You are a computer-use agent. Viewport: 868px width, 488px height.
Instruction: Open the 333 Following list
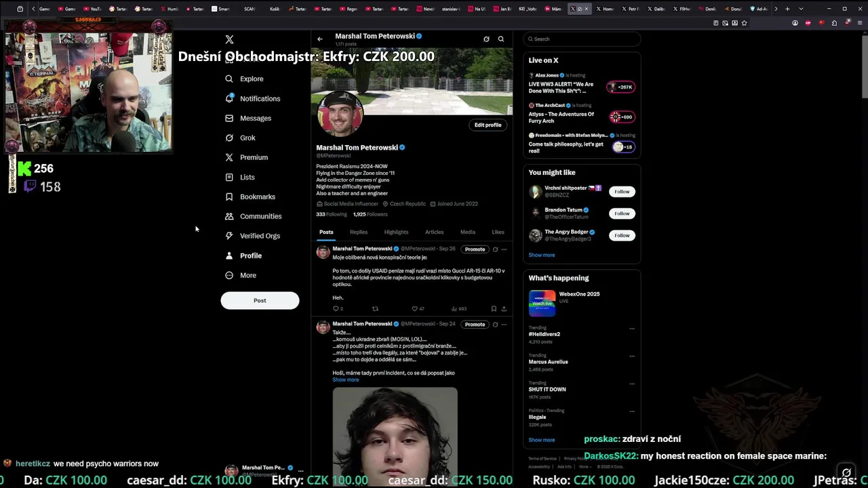pos(332,214)
